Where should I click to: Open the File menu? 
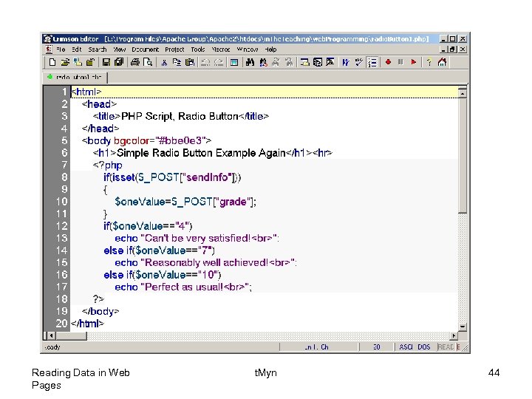(61, 50)
